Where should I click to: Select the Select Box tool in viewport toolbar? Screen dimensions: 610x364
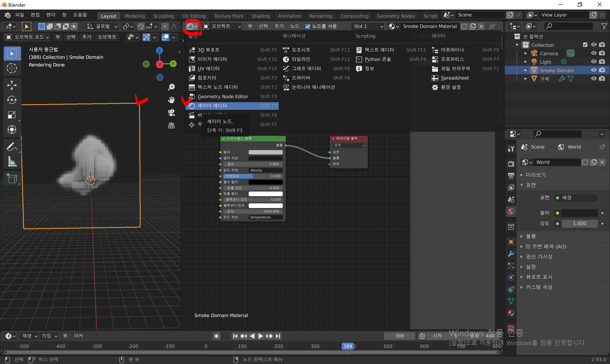[x=12, y=53]
